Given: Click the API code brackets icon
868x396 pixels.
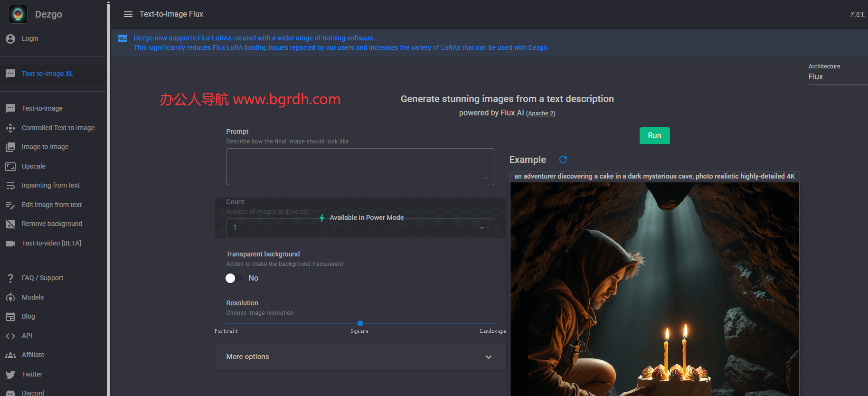Looking at the screenshot, I should pyautogui.click(x=10, y=336).
